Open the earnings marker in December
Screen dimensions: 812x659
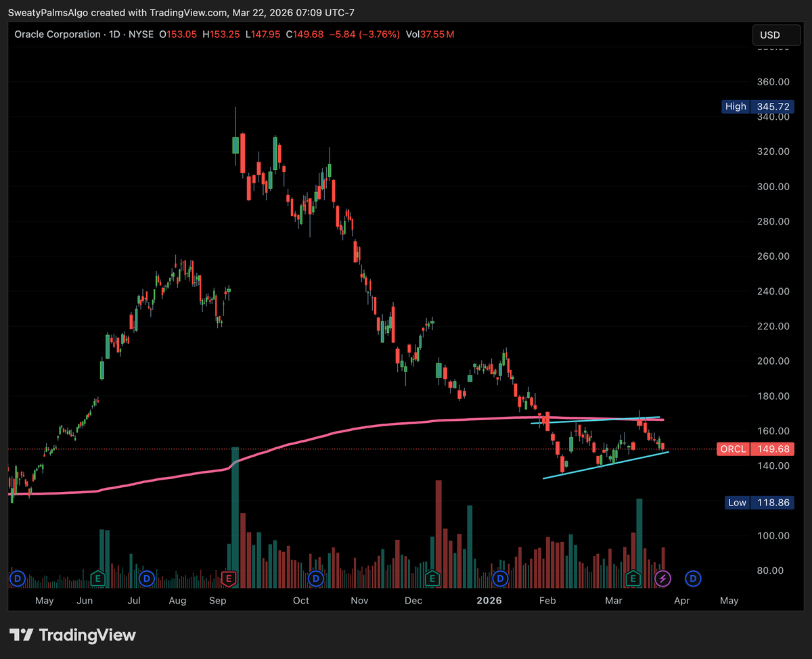pos(432,578)
